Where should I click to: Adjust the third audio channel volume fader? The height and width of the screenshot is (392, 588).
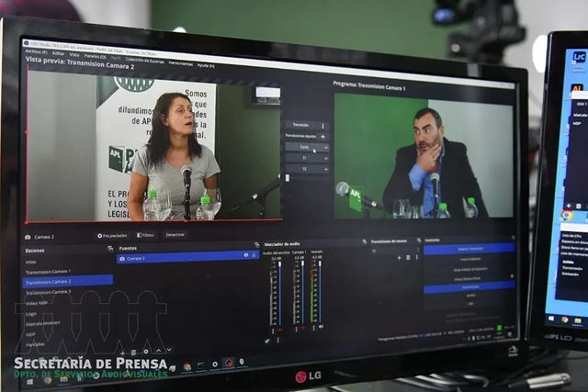click(x=321, y=291)
